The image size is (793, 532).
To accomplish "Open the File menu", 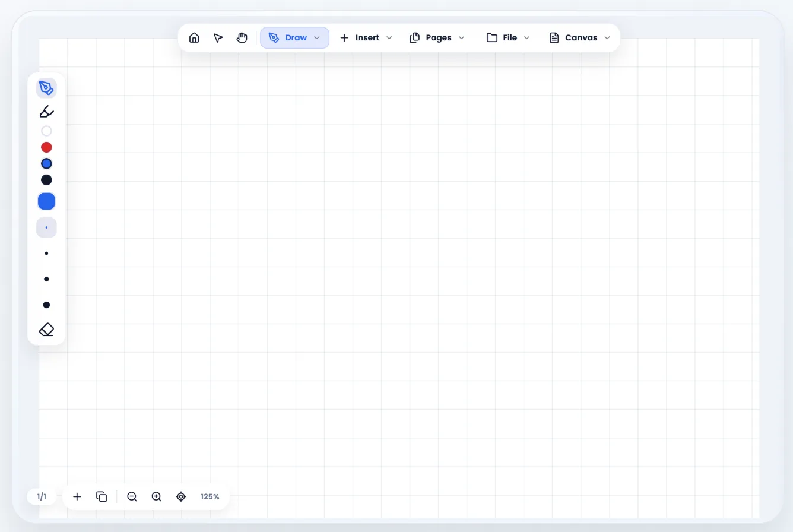I will pos(507,38).
